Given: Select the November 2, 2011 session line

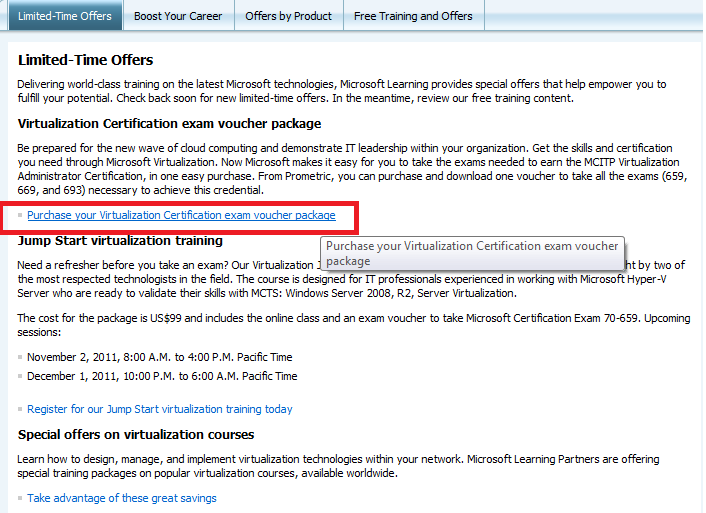Looking at the screenshot, I should point(160,357).
